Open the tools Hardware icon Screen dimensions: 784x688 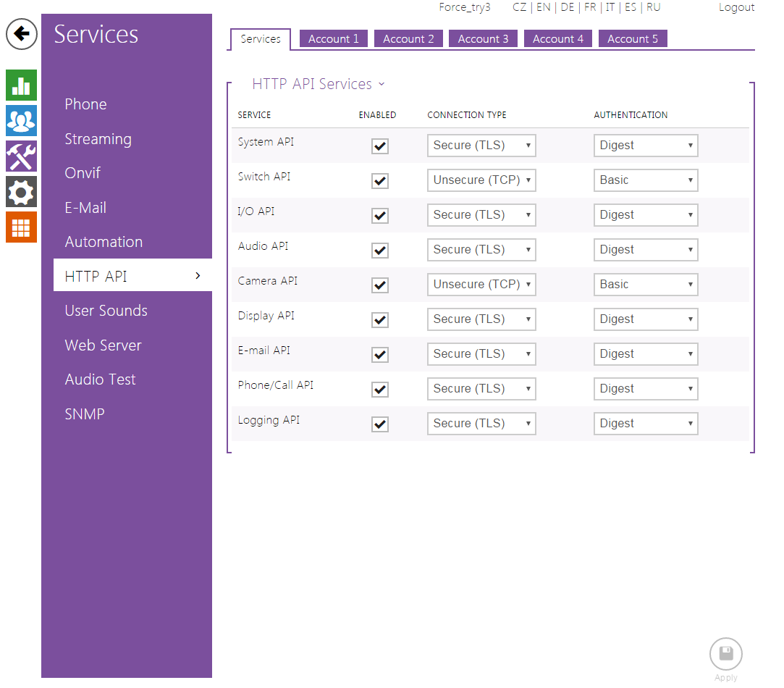point(21,156)
